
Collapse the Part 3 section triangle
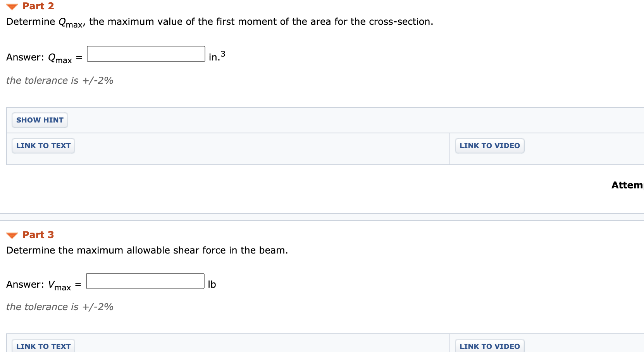[12, 235]
